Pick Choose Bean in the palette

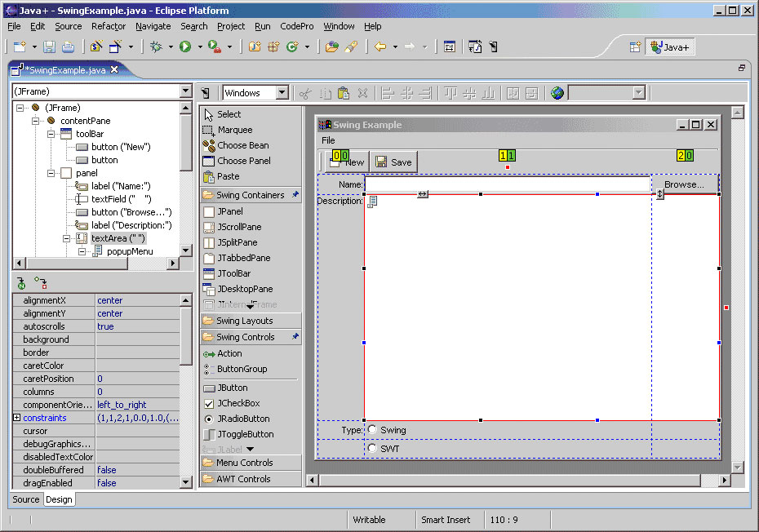point(236,145)
